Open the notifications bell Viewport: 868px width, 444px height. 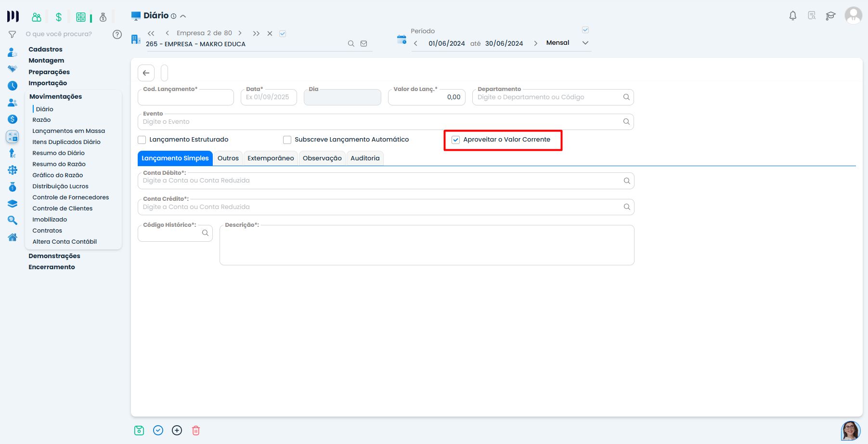[793, 16]
